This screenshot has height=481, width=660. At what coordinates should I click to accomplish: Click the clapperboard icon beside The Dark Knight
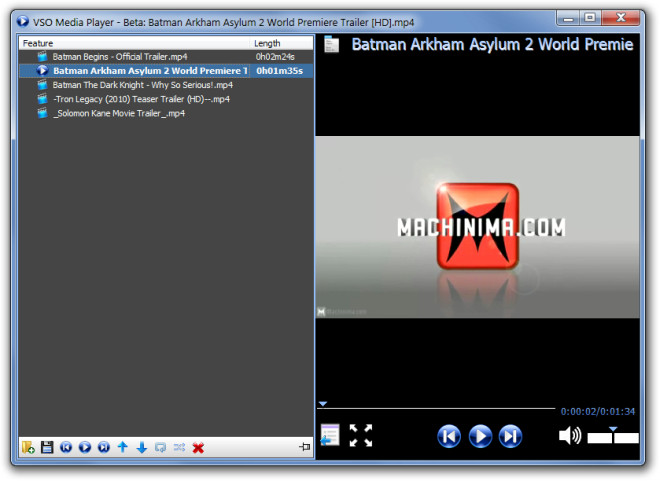click(42, 85)
